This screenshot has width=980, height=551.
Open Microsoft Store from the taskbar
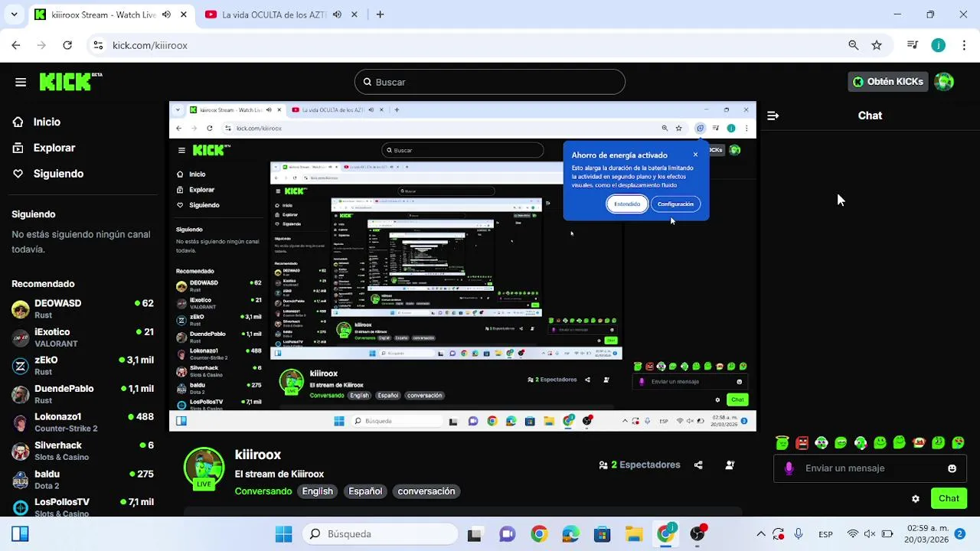click(602, 534)
